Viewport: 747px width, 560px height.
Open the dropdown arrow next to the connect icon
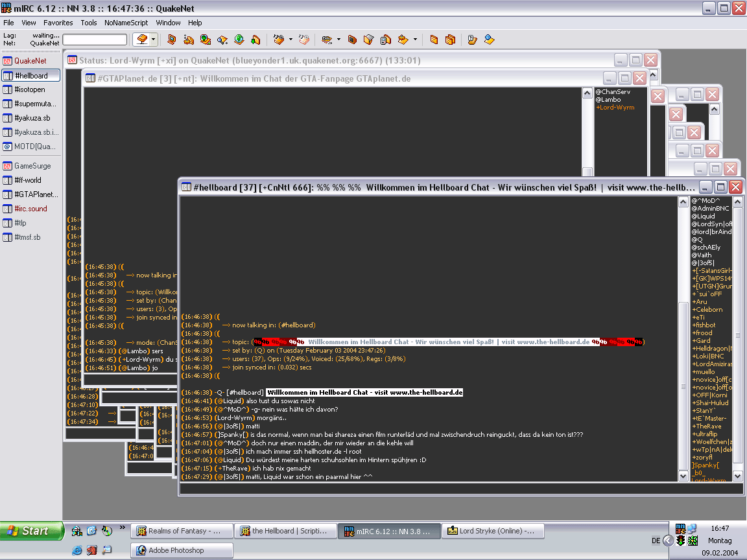point(154,40)
